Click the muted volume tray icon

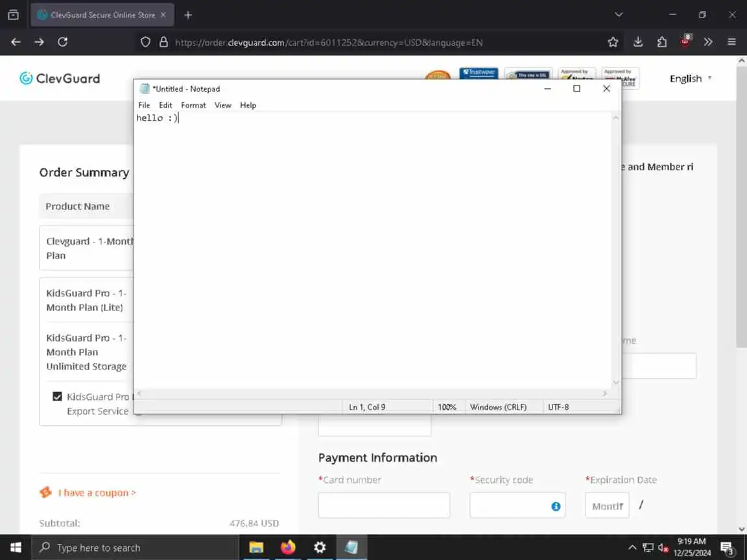[x=663, y=548]
